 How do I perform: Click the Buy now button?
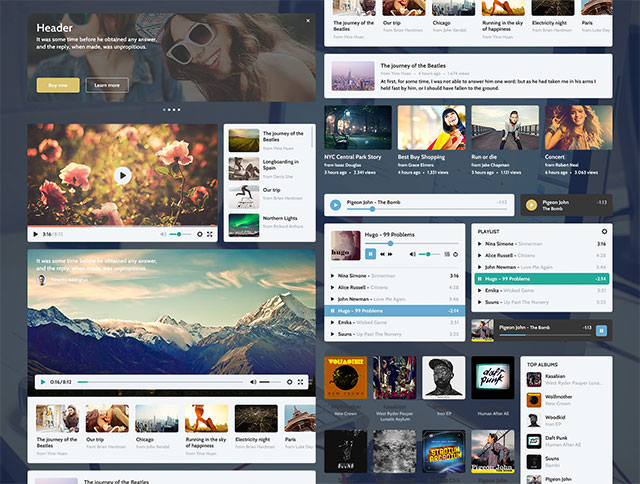click(x=57, y=85)
